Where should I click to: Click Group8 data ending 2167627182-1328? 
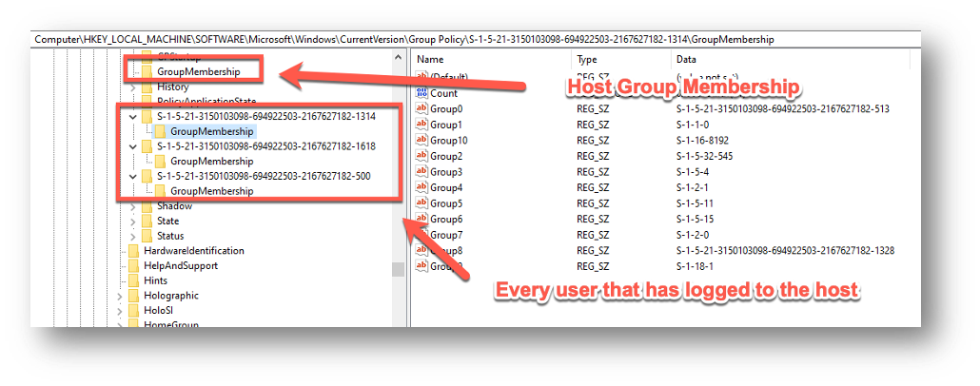tap(785, 250)
